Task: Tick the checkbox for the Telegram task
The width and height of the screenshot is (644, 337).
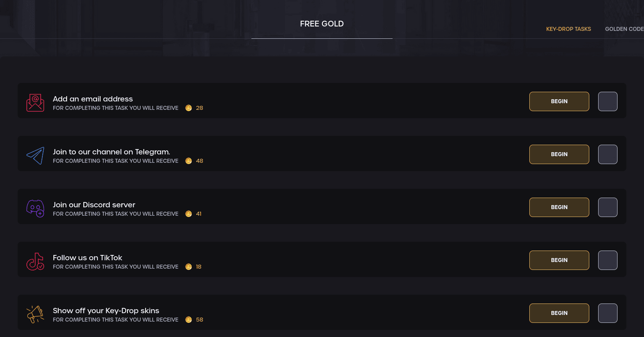Action: [608, 154]
